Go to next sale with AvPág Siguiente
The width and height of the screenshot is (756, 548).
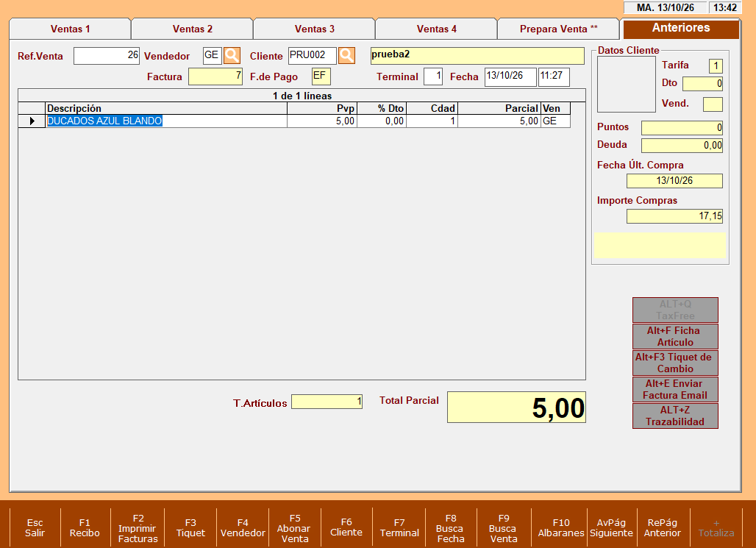tap(611, 527)
